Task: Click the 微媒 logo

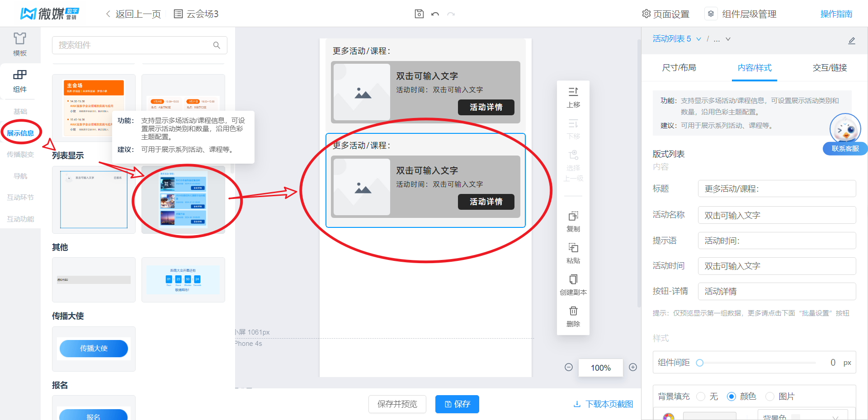Action: (x=50, y=14)
